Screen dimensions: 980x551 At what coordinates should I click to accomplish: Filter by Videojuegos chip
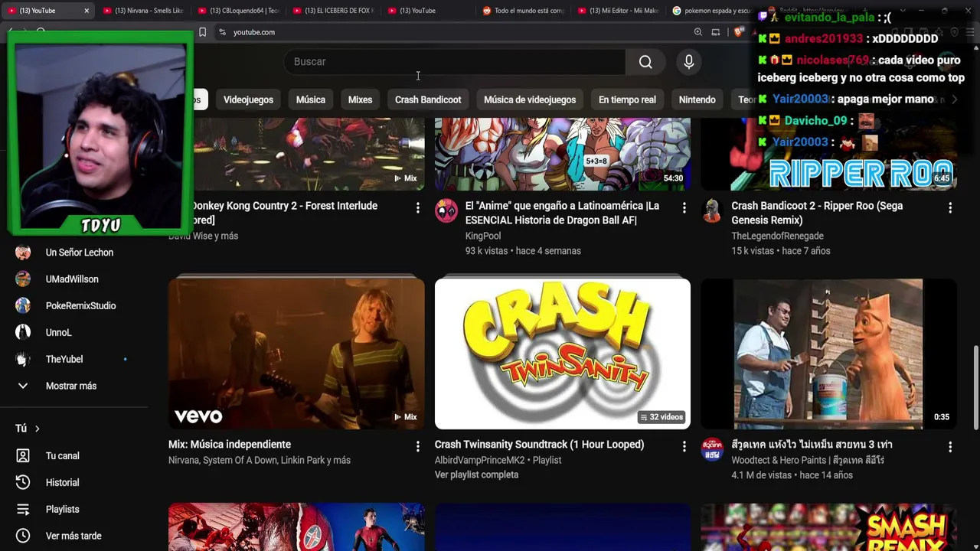[x=248, y=99]
